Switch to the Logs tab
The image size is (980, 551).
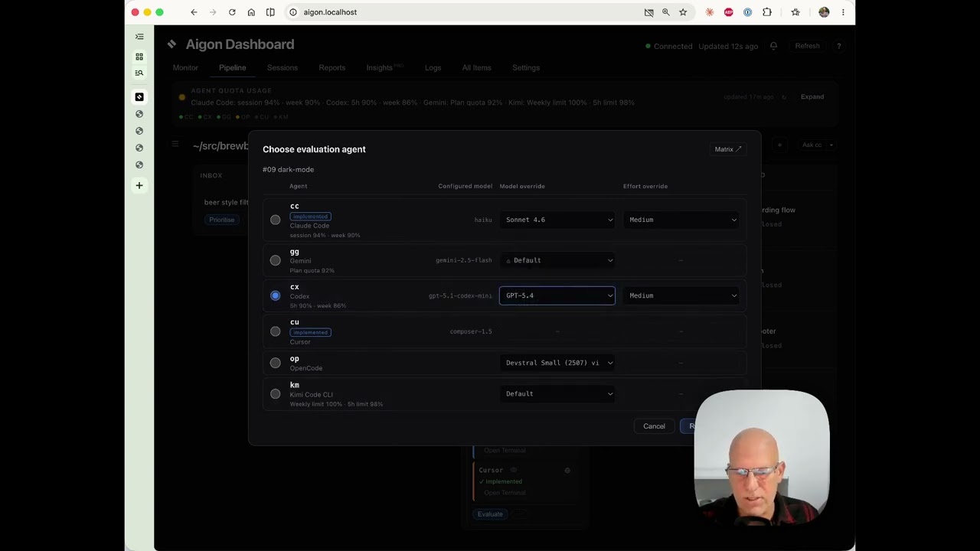(x=433, y=67)
